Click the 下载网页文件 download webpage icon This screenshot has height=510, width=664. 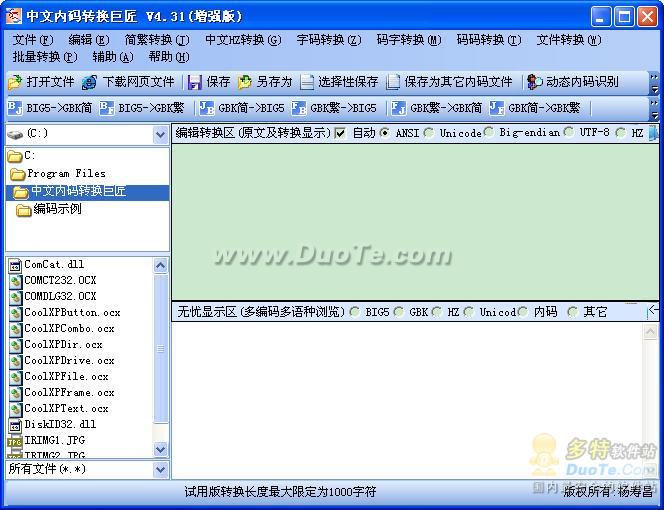[90, 82]
